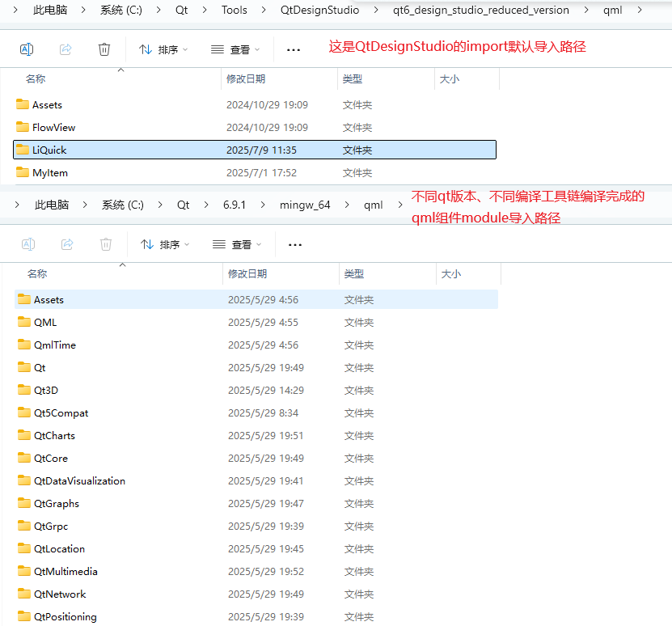Click 6.9.1 in the bottom breadcrumb path
Screen dimensions: 672x626
[235, 205]
